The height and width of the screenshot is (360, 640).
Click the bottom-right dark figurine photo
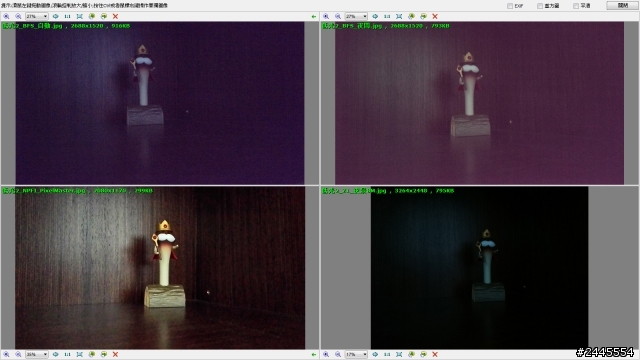(x=479, y=268)
